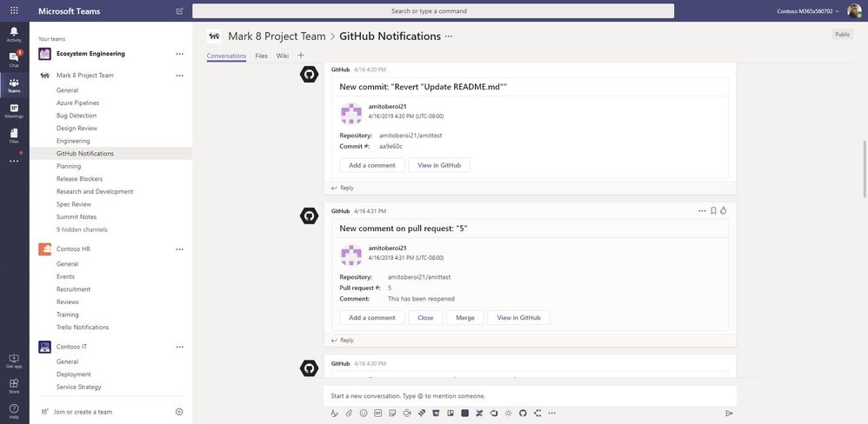
Task: Start a Meet now video call
Action: coord(407,413)
